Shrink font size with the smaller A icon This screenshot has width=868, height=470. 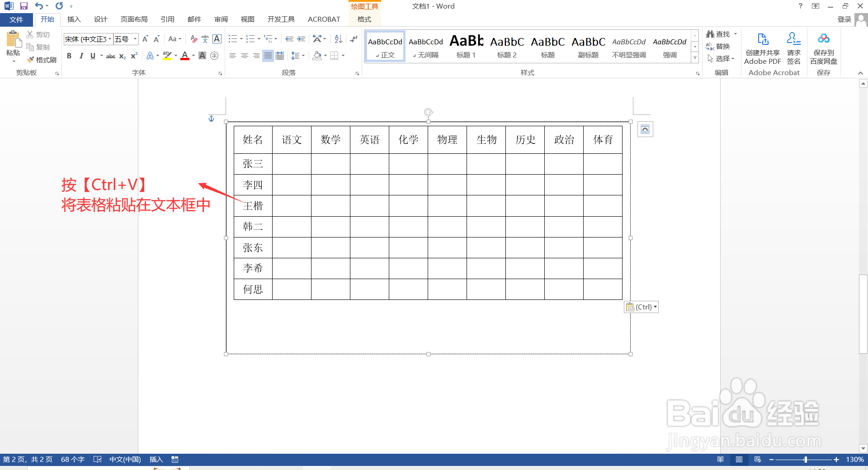point(156,39)
